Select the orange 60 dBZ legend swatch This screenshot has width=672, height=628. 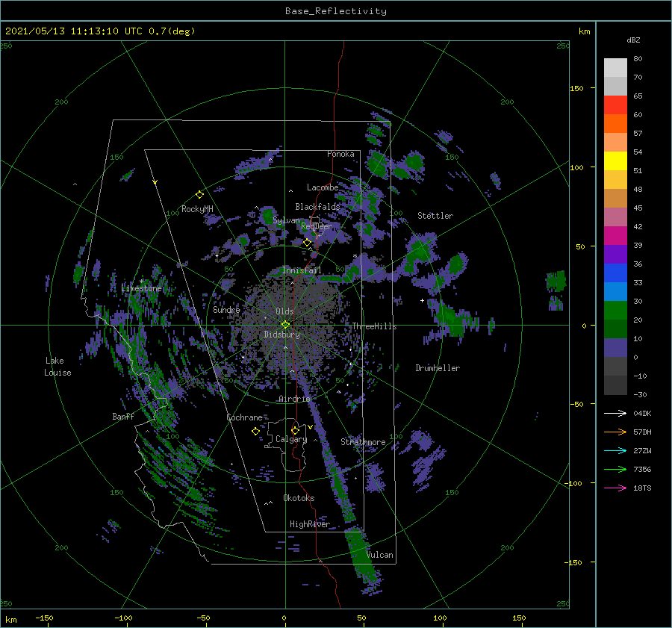[x=615, y=124]
